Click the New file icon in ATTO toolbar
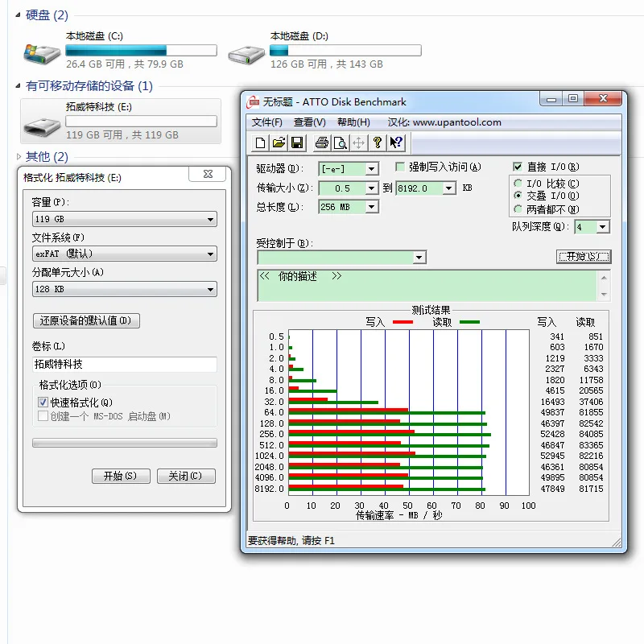The width and height of the screenshot is (644, 644). point(260,143)
